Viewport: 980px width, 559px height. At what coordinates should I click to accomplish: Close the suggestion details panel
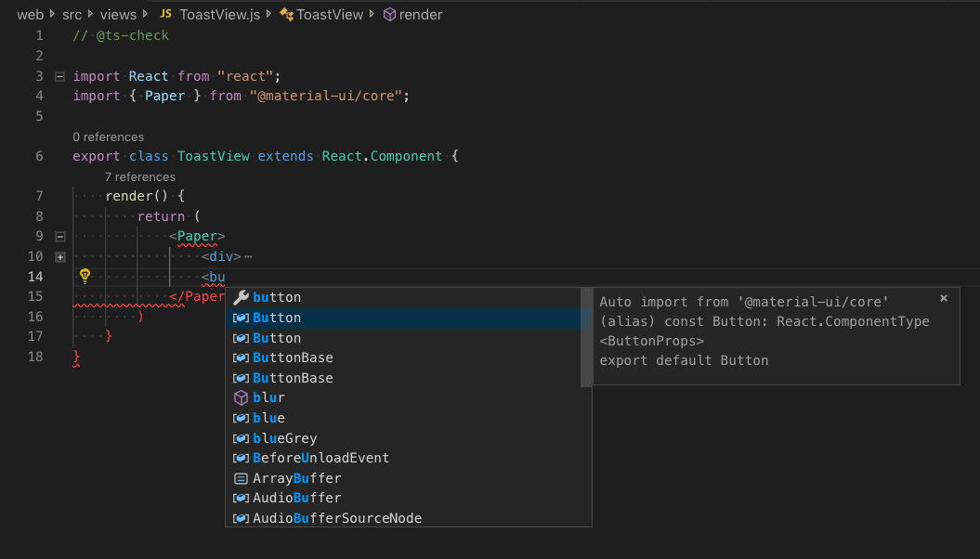944,298
